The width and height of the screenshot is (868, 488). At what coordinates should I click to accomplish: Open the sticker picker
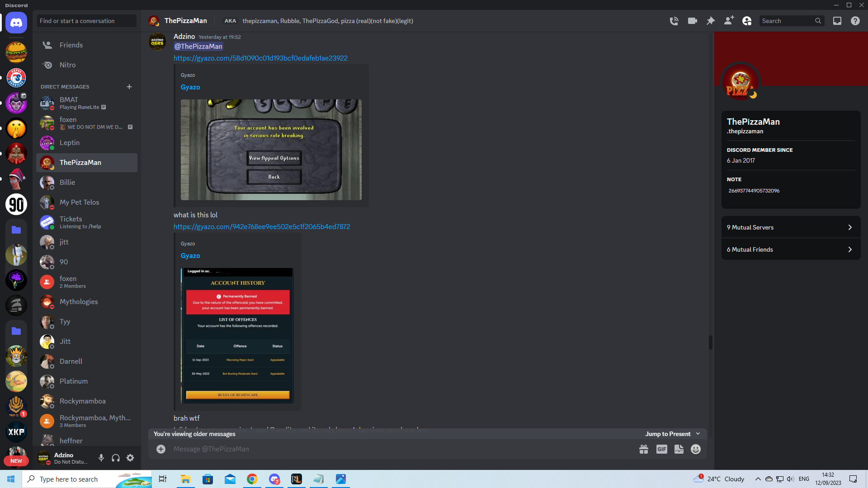tap(679, 449)
